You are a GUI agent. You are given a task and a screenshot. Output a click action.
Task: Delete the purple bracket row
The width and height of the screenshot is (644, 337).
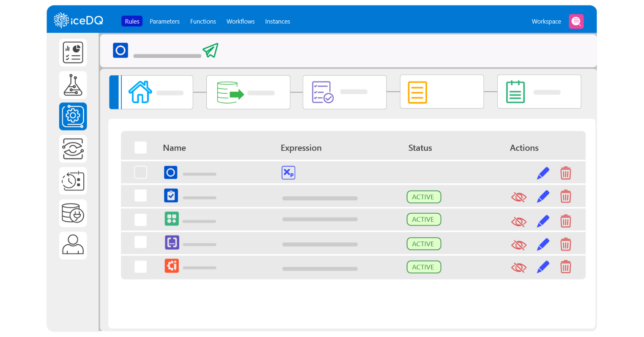(566, 245)
